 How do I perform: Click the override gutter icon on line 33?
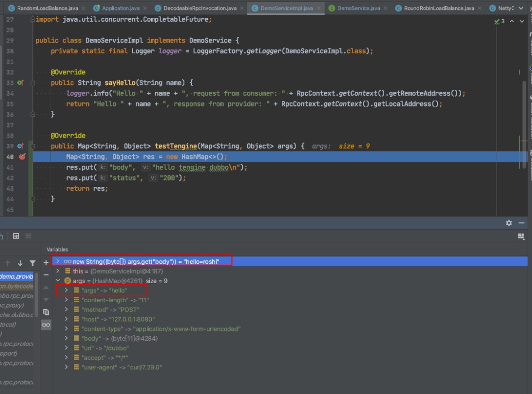(21, 82)
